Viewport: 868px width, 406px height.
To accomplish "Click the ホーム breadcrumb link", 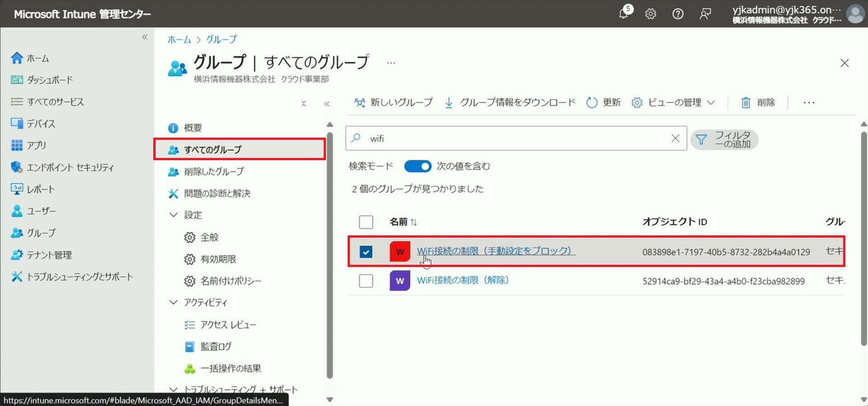I will pos(179,39).
